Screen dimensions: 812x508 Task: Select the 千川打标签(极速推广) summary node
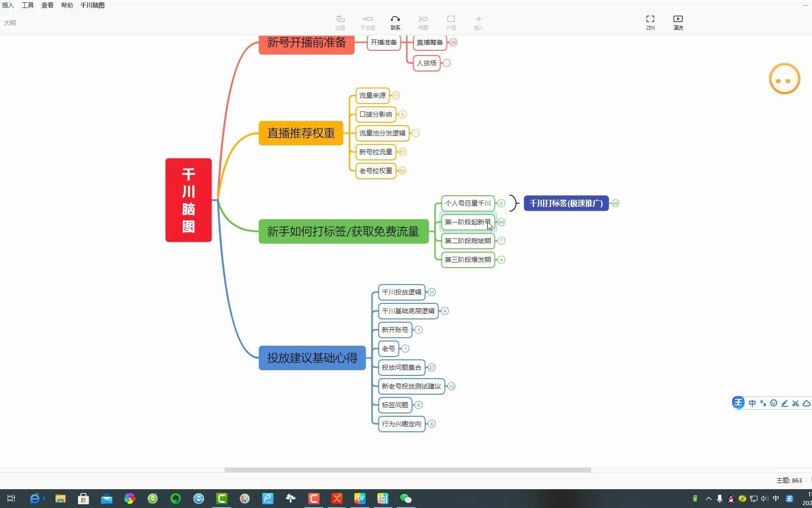566,203
